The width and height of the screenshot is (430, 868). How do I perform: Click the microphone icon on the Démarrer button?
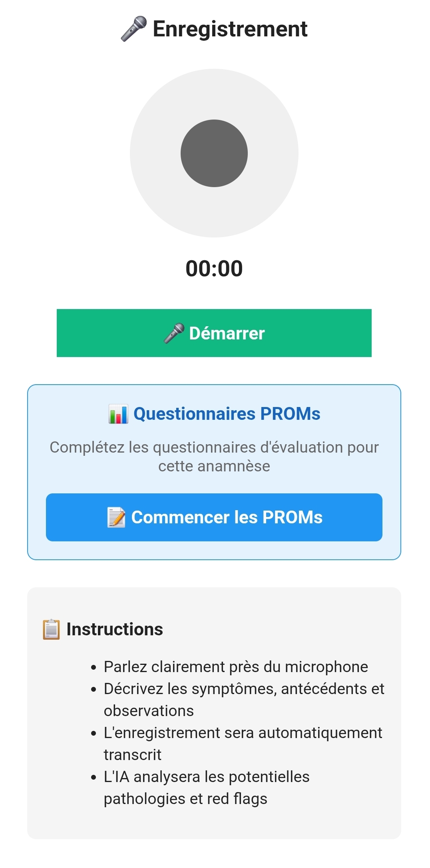point(174,333)
